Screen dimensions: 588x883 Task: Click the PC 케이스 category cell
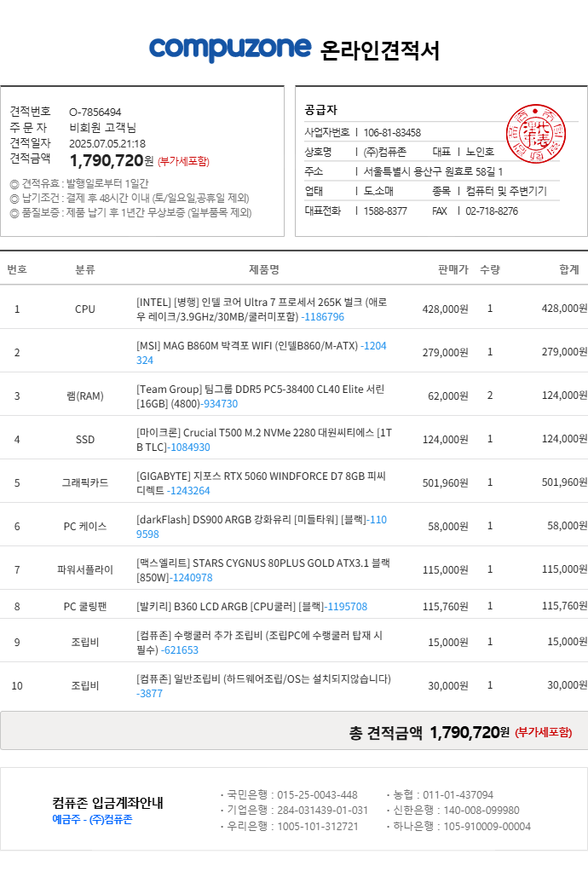85,527
